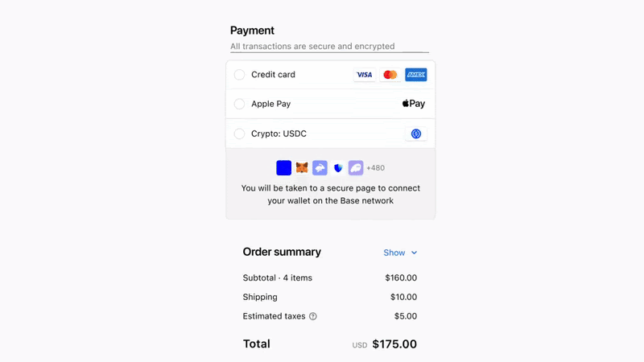Click the USDC coin icon
Image resolution: width=644 pixels, height=362 pixels.
416,134
